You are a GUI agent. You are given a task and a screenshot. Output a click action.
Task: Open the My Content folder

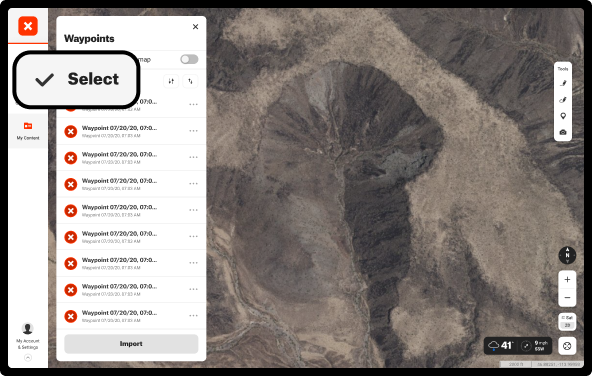coord(28,131)
